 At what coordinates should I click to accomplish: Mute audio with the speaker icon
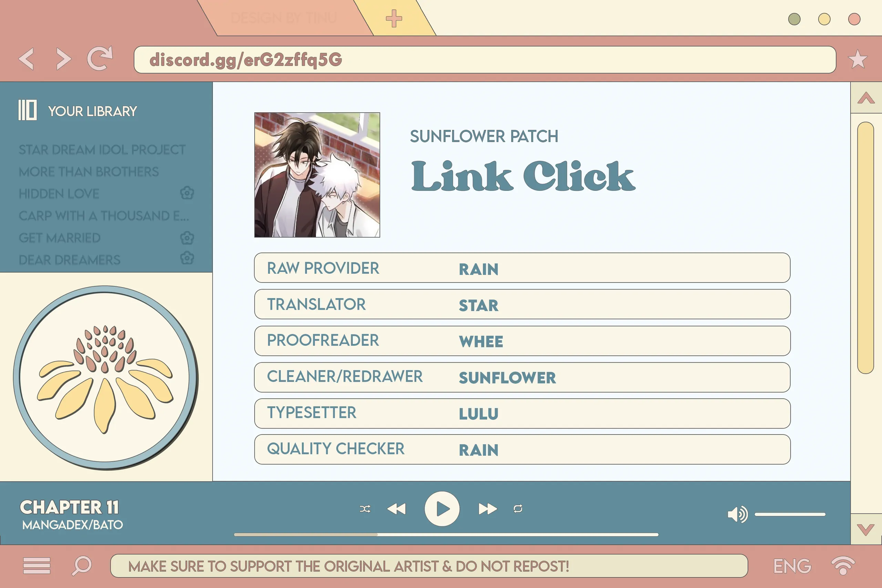coord(737,514)
